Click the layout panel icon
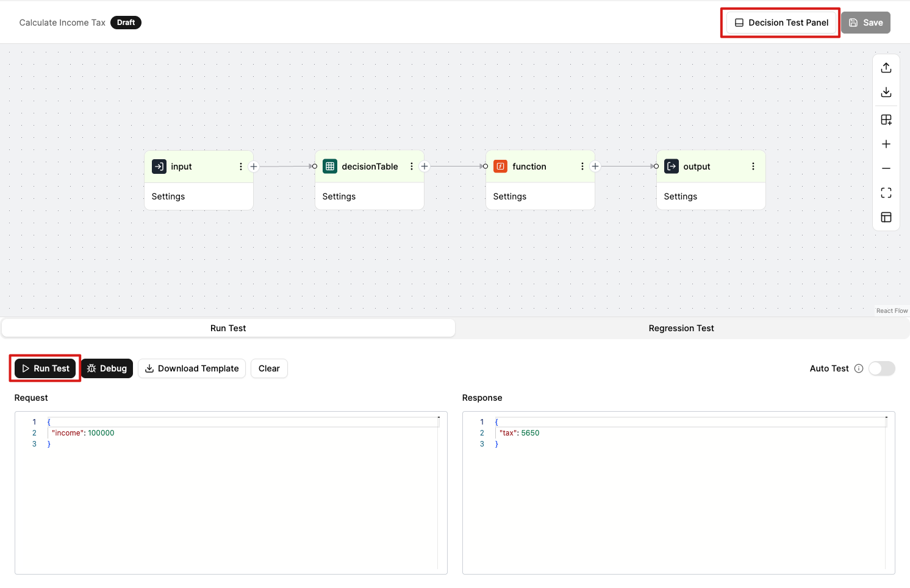910x588 pixels. [886, 217]
